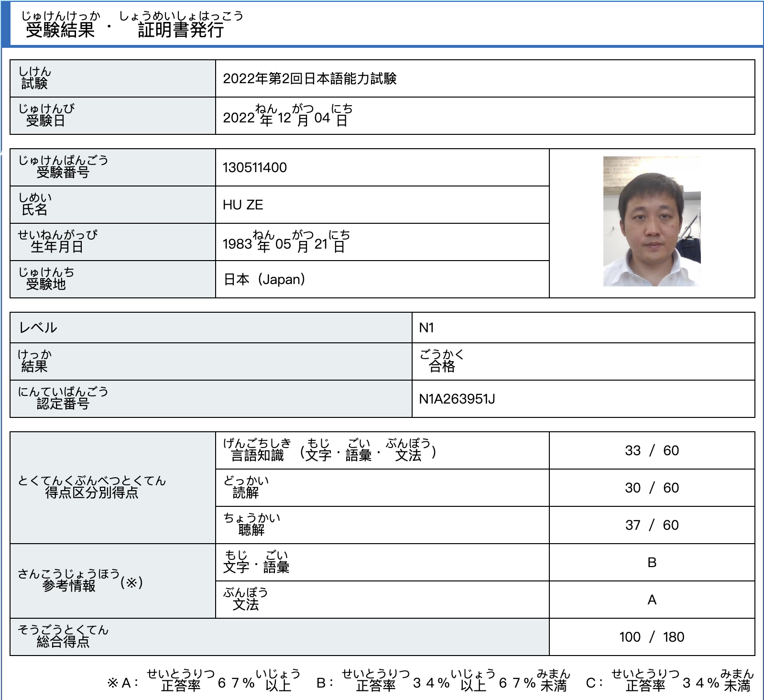The image size is (764, 700).
Task: Click the 聴解 section label
Action: click(x=251, y=525)
